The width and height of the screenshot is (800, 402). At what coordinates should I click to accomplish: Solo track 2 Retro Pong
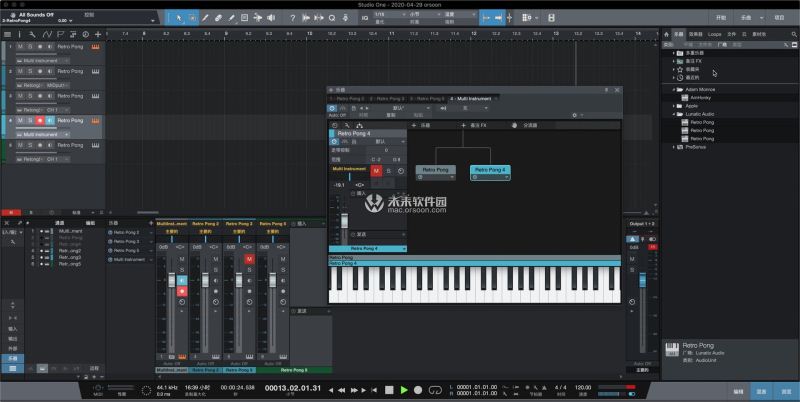pyautogui.click(x=30, y=71)
